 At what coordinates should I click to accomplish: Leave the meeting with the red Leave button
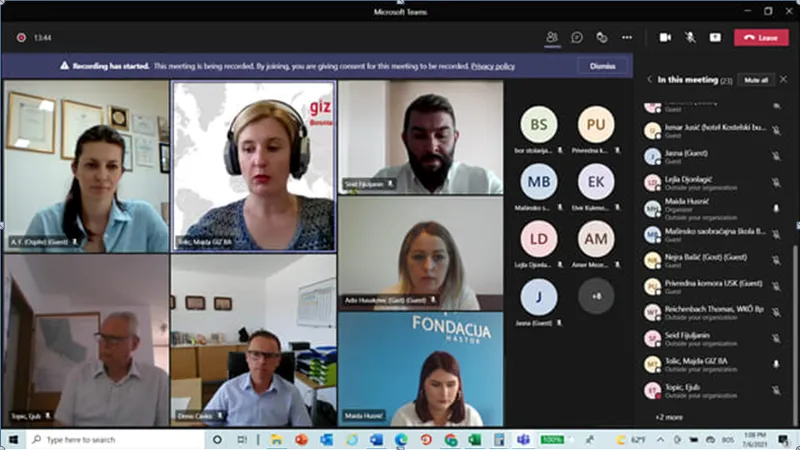(761, 37)
